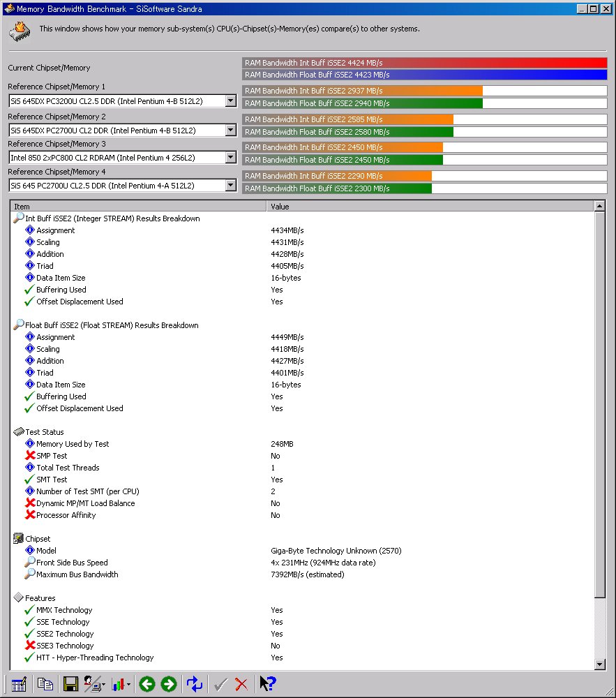
Task: Select Number of Test SMT (per CPU) row
Action: (302, 491)
